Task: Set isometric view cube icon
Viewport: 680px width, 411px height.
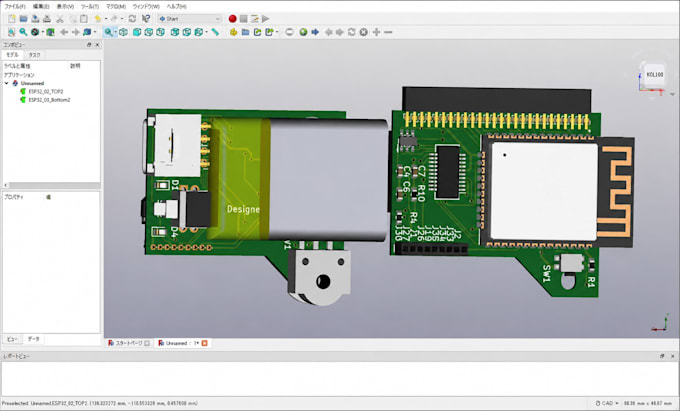Action: [x=123, y=32]
